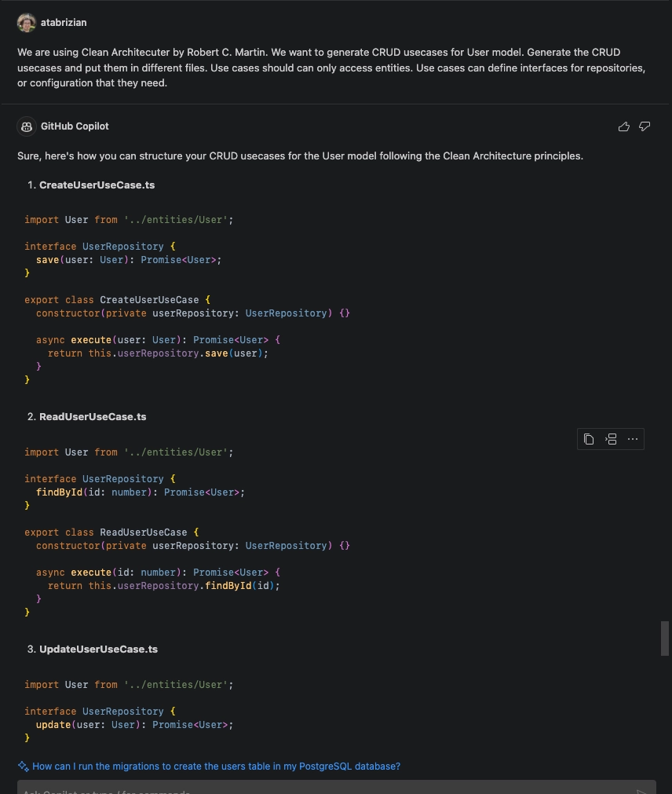Click the 'export class ReadUserUseCase' code line
672x794 pixels.
point(111,532)
